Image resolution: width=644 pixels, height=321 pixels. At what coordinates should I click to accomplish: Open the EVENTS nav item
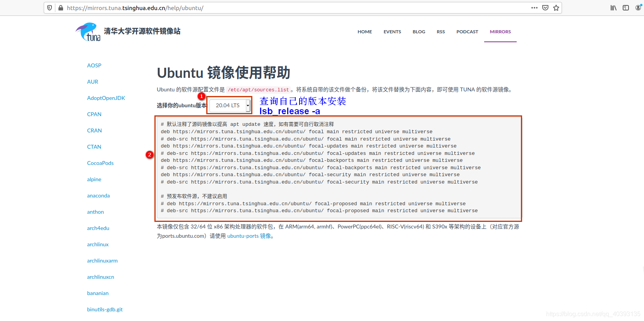click(x=392, y=32)
